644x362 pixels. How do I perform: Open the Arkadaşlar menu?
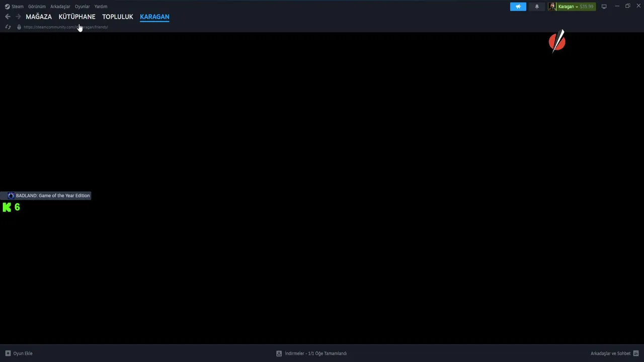(60, 7)
